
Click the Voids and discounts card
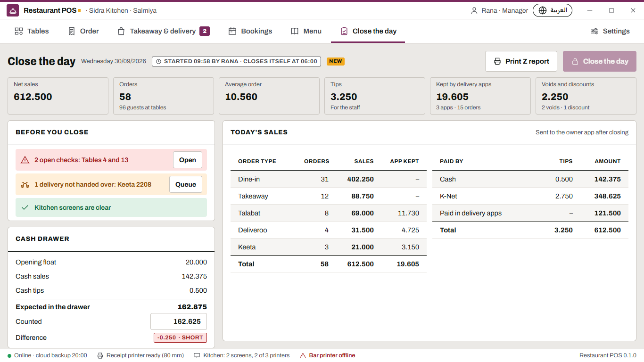(x=586, y=96)
